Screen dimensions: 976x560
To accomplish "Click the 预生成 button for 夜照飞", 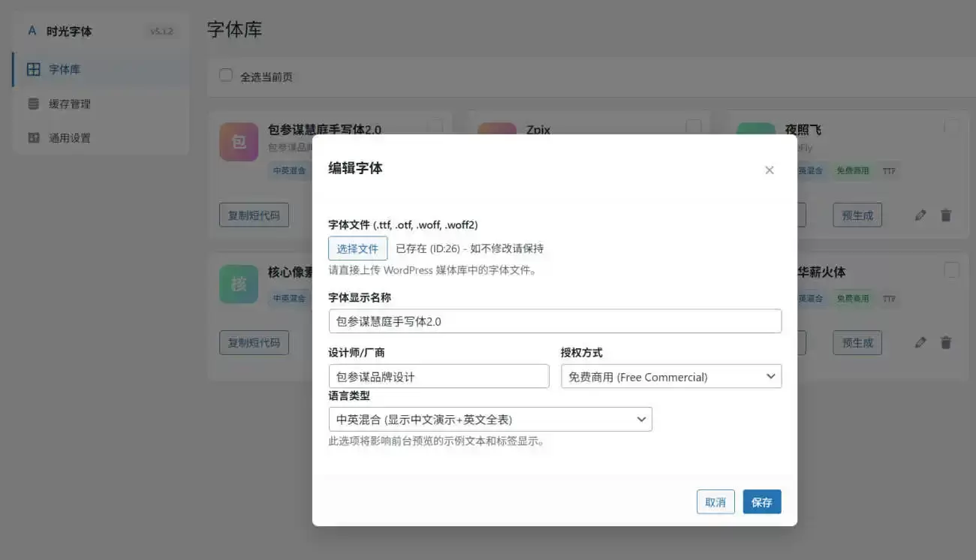I will [857, 215].
